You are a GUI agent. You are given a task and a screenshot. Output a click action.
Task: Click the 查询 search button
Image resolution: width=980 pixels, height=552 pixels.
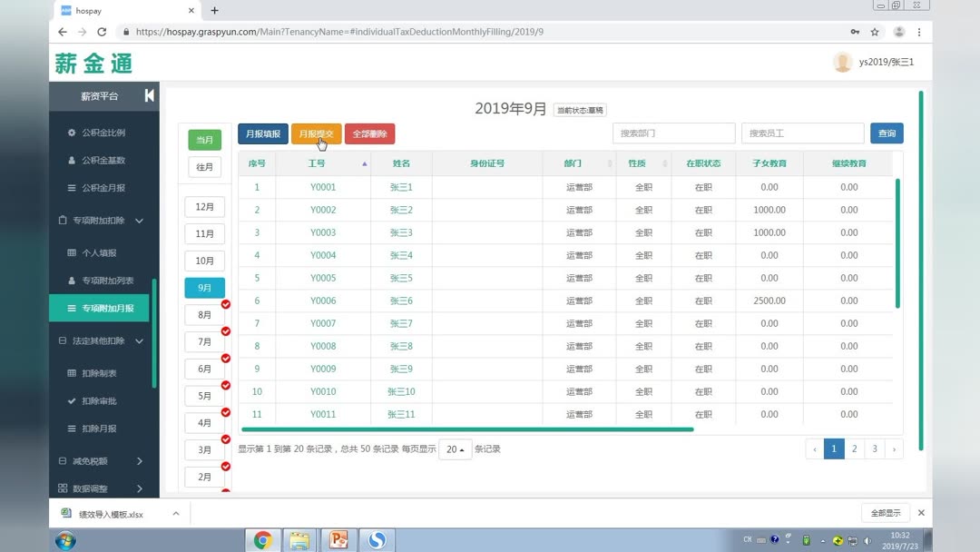click(x=887, y=133)
